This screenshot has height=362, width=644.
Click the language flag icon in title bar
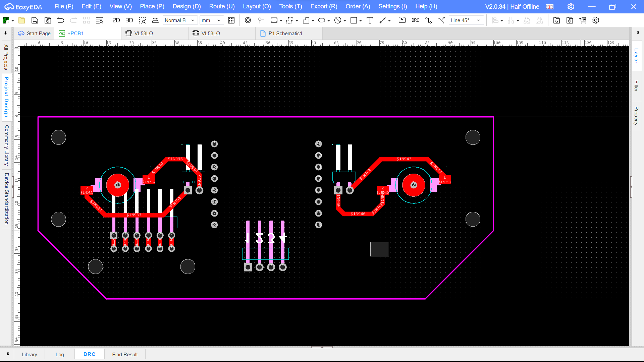(549, 7)
